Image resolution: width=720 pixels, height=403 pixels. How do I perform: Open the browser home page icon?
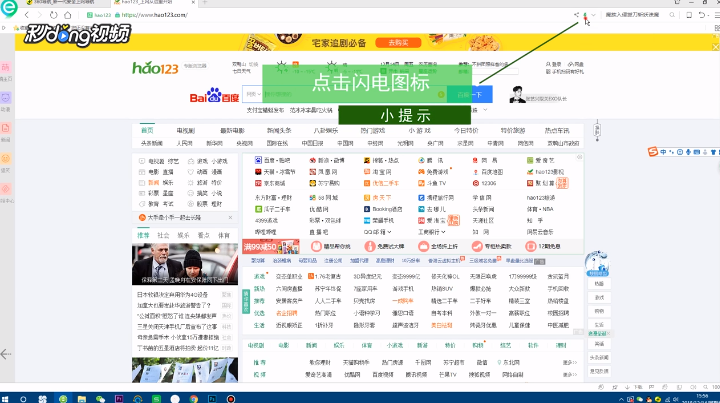68,15
